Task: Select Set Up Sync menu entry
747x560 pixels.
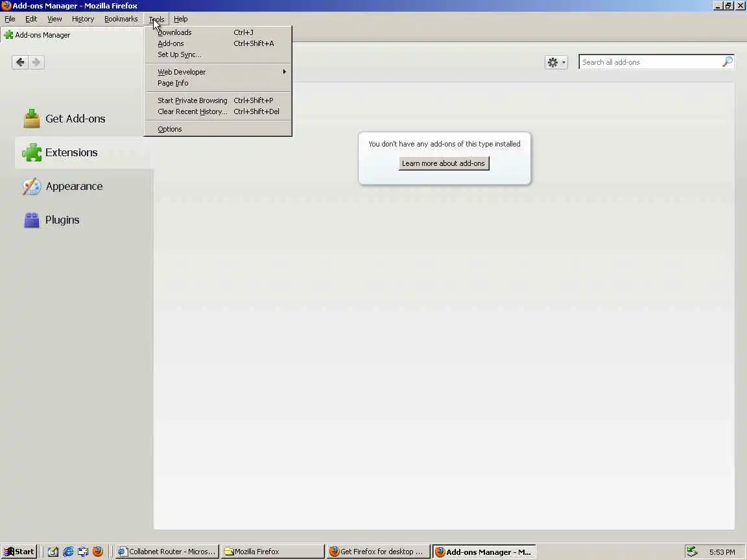Action: tap(218, 54)
